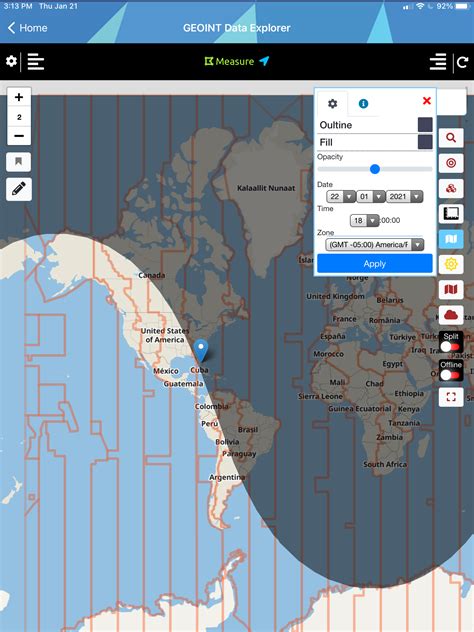Click zoom level indicator 2
This screenshot has height=632, width=474.
(x=19, y=117)
